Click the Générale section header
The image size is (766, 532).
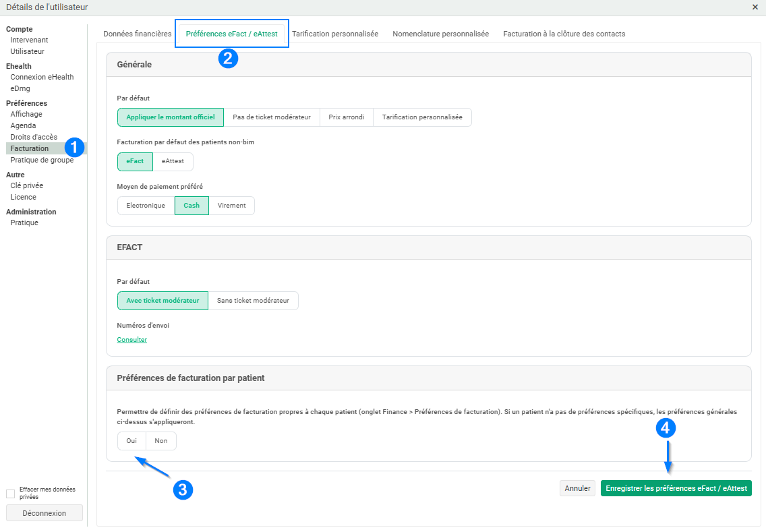[428, 65]
